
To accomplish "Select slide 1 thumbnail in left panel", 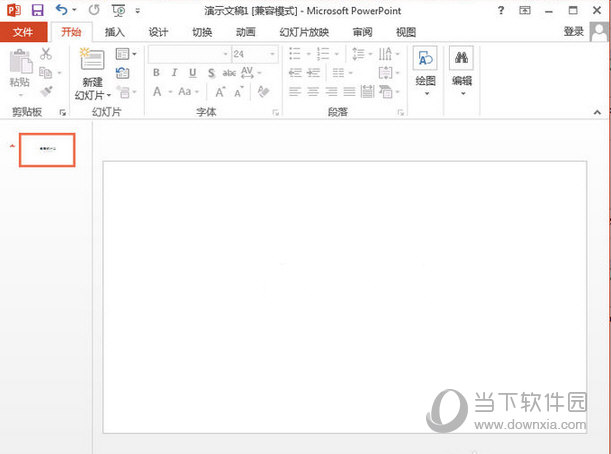I will pos(47,148).
